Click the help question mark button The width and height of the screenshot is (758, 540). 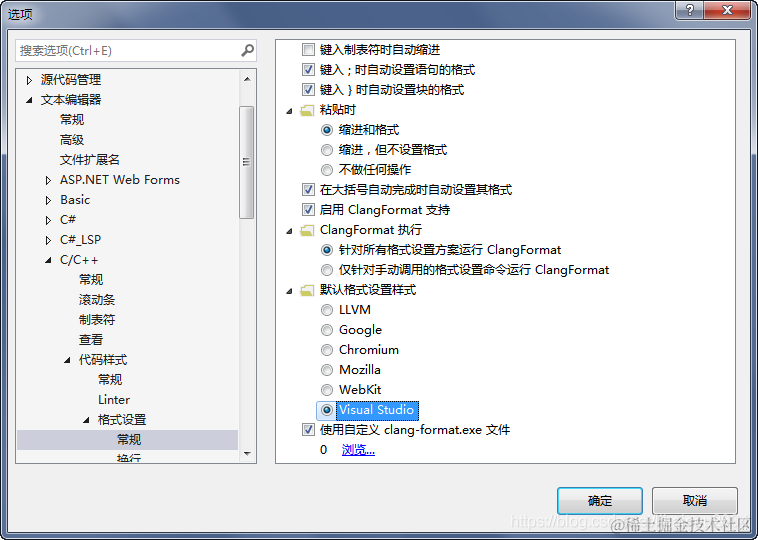(690, 10)
